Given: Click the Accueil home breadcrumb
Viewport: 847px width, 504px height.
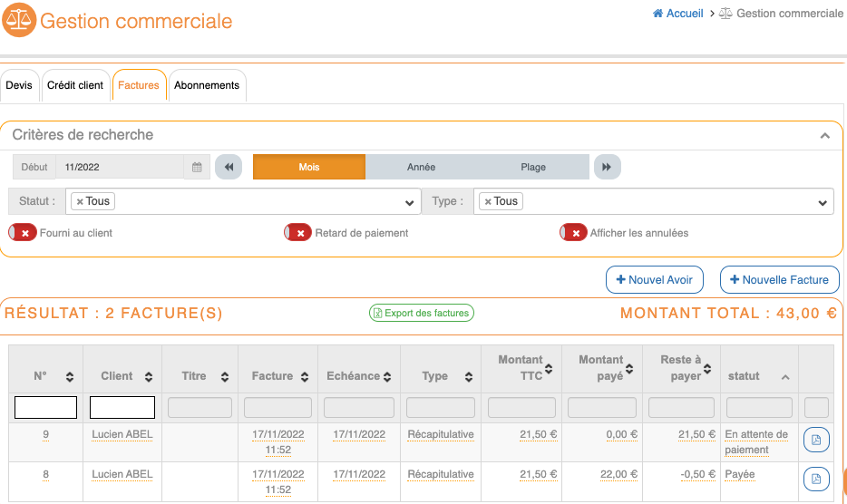Looking at the screenshot, I should (x=677, y=14).
